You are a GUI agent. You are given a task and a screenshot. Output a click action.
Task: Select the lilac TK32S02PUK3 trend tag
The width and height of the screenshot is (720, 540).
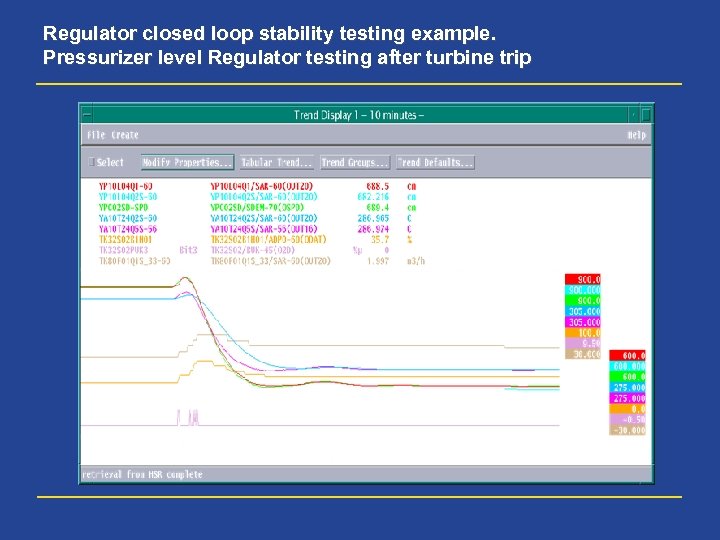[x=124, y=250]
